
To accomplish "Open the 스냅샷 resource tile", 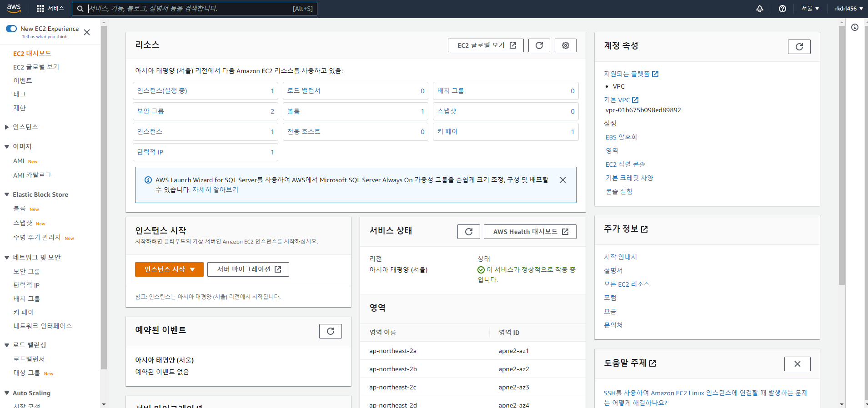I will click(x=506, y=111).
